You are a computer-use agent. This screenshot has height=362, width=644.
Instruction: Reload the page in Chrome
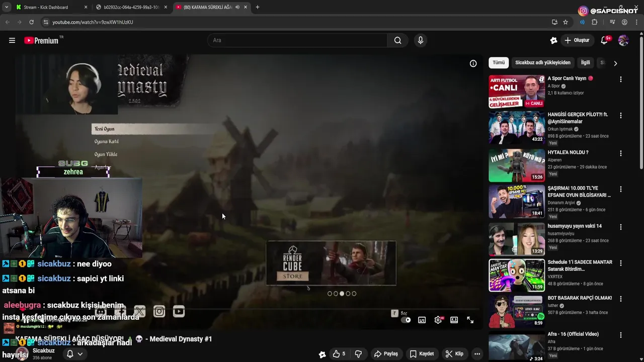[31, 22]
